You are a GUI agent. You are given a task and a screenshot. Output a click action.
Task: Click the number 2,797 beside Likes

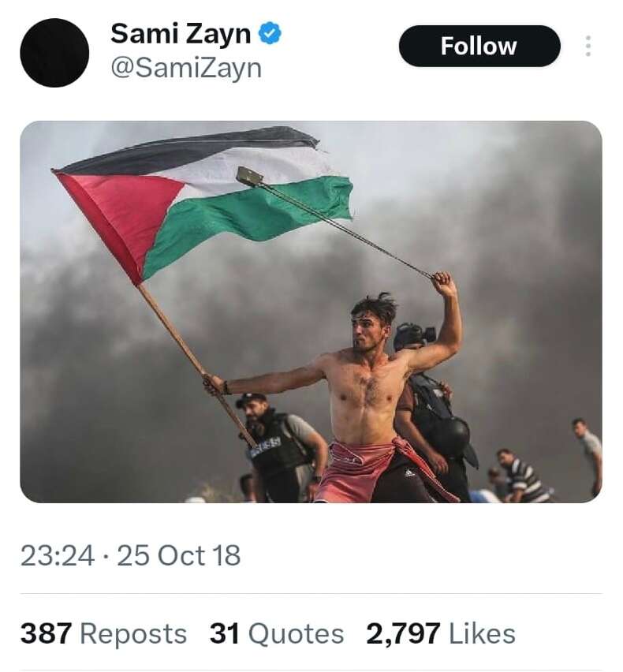(x=403, y=634)
